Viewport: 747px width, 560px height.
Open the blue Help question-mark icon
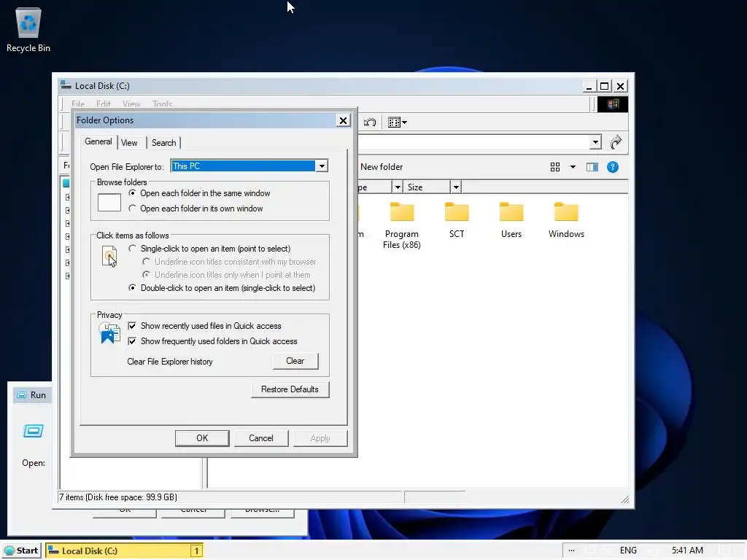[613, 167]
